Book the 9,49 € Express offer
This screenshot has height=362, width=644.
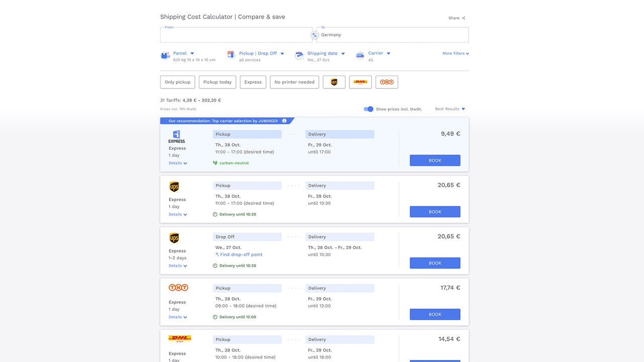click(x=434, y=160)
